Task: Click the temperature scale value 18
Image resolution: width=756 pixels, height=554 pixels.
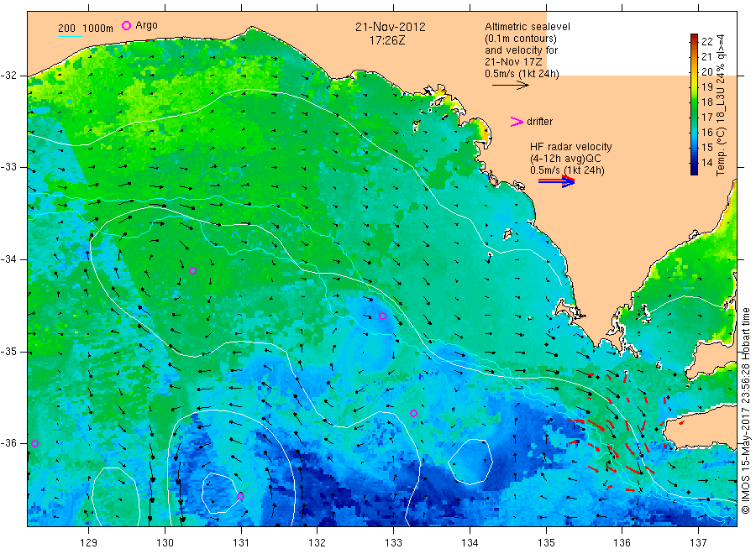Action: pyautogui.click(x=706, y=102)
